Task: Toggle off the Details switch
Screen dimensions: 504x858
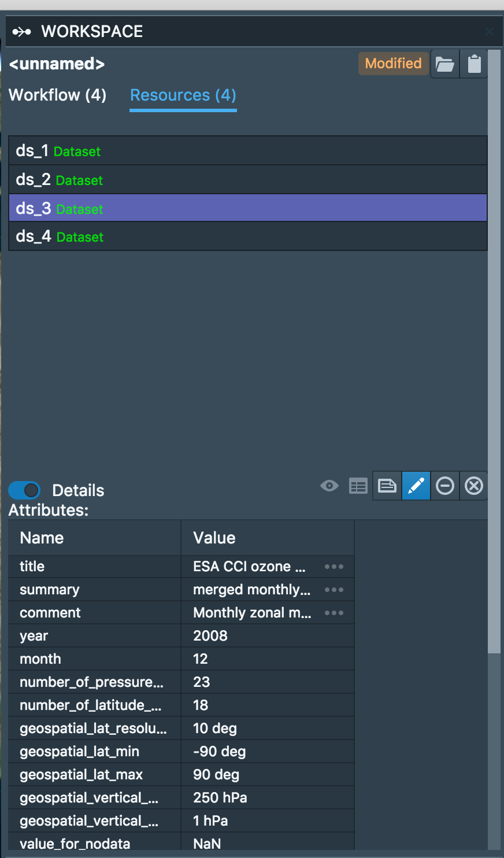Action: point(24,490)
